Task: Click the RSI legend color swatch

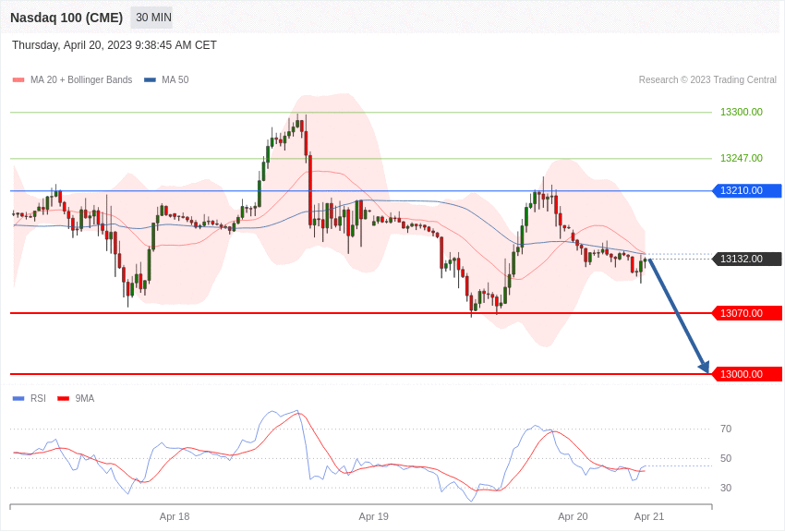Action: point(18,398)
